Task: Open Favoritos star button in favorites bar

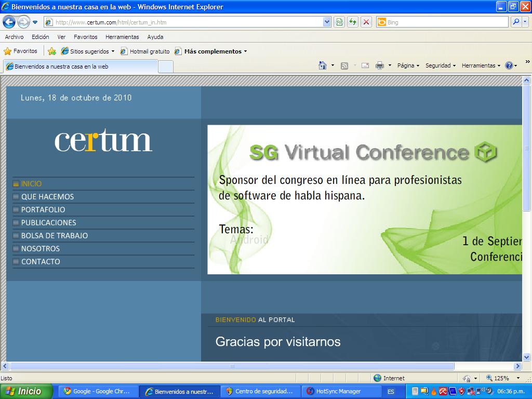Action: (x=20, y=51)
